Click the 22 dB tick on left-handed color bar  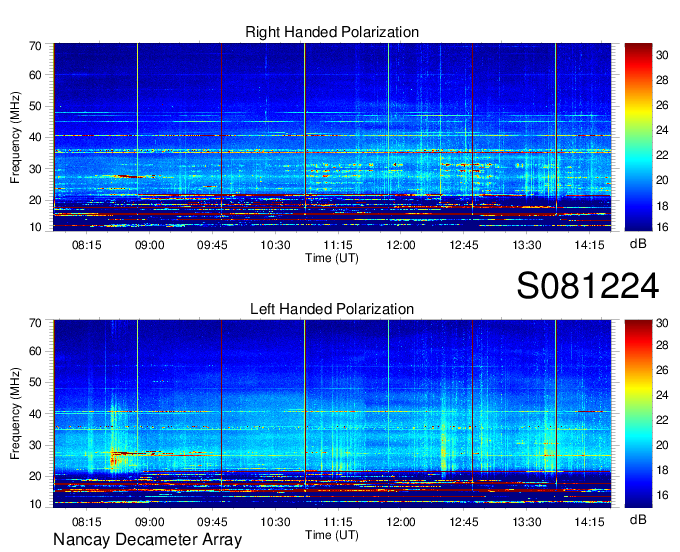point(662,420)
